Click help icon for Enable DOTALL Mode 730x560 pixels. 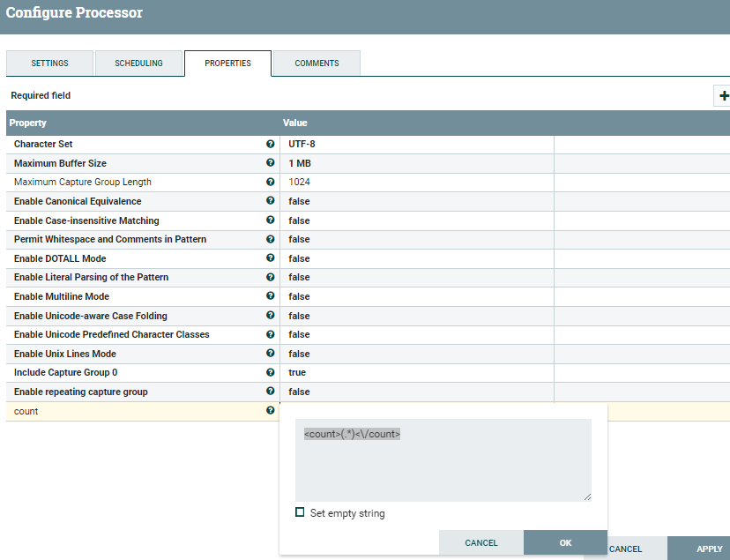[271, 258]
